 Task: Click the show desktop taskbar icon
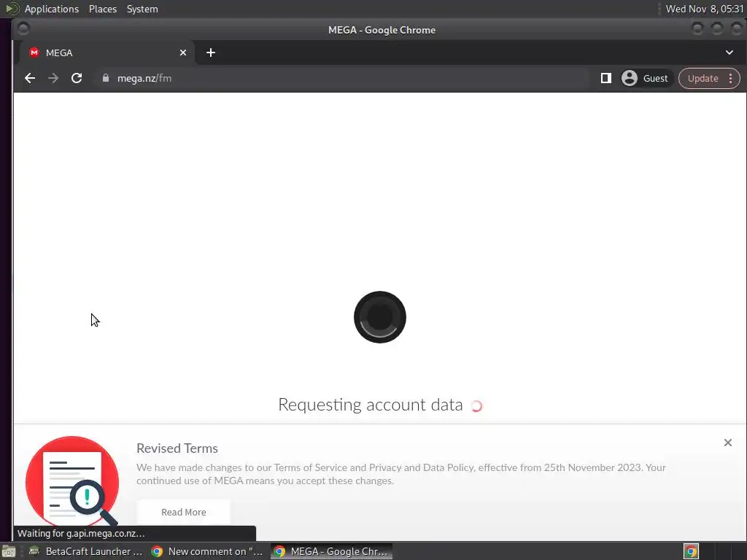(x=9, y=551)
